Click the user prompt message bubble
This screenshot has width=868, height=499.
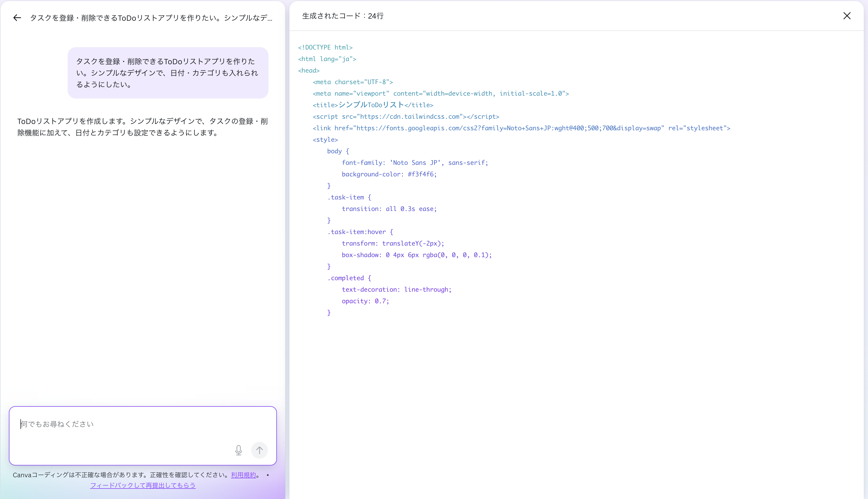coord(168,73)
